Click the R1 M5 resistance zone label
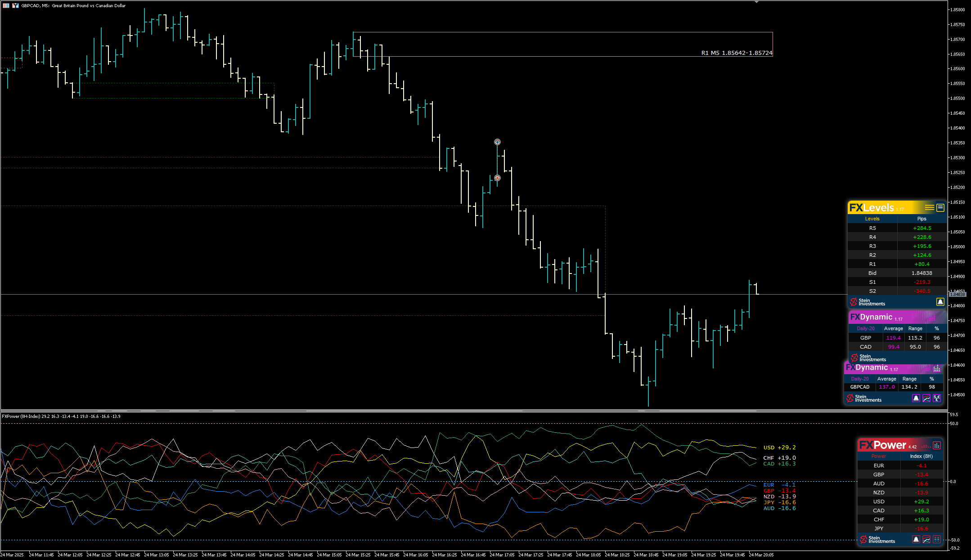The width and height of the screenshot is (971, 560). click(737, 53)
